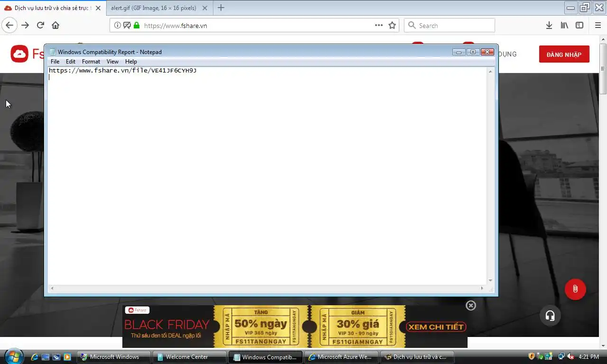Switch to the Fshare Dịch vụ lưu trữ tab
The image size is (607, 364).
[x=52, y=8]
